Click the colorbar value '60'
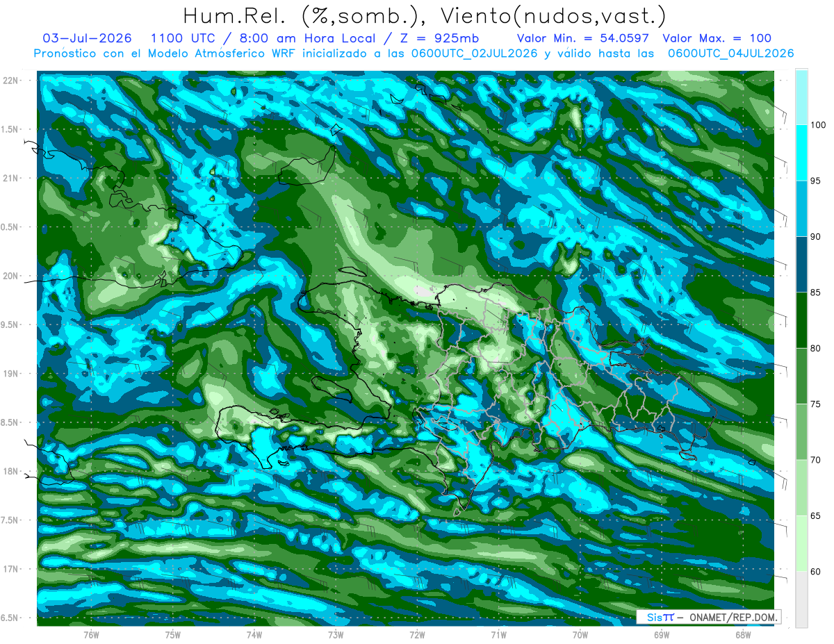 click(817, 572)
